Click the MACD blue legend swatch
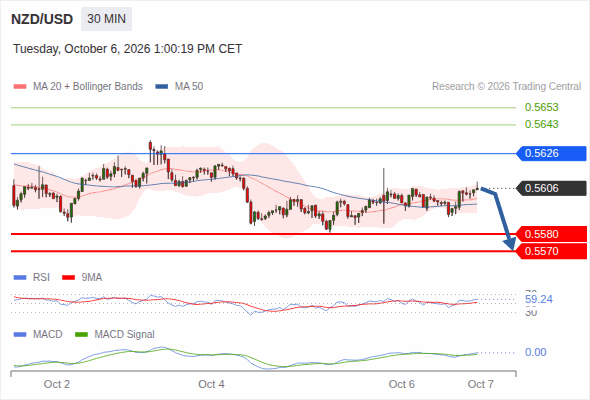 click(x=20, y=335)
